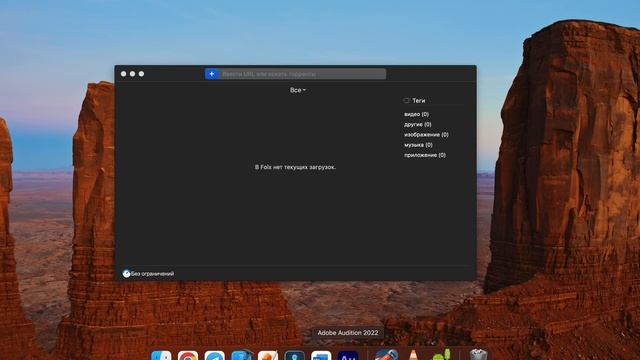Launch VLC cone icon in the Dock
This screenshot has height=360, width=640.
pos(413,354)
